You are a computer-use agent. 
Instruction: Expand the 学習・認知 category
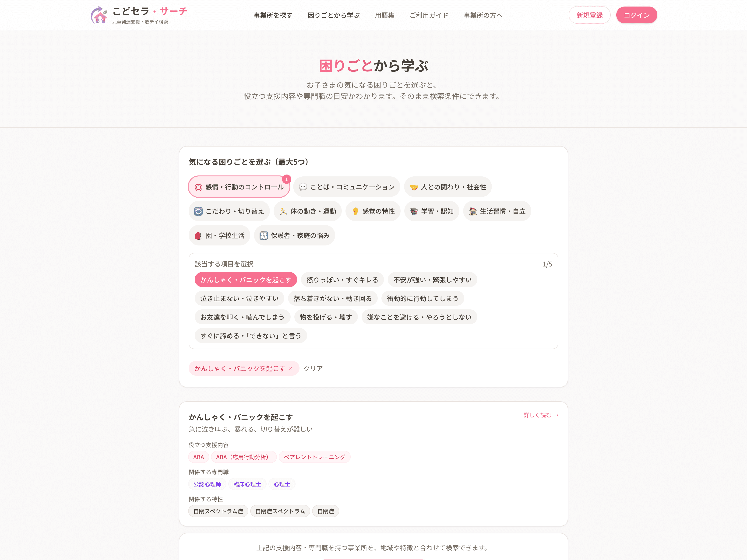tap(432, 211)
